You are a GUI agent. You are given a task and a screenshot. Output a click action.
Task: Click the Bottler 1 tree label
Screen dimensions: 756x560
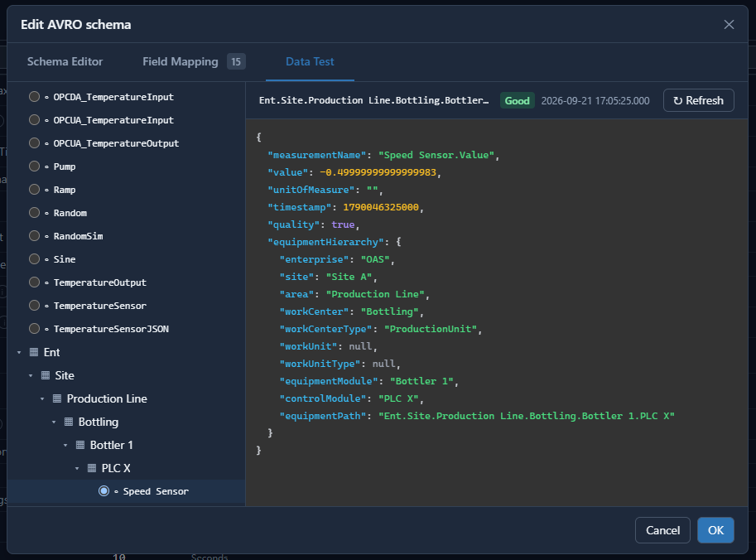click(x=112, y=445)
